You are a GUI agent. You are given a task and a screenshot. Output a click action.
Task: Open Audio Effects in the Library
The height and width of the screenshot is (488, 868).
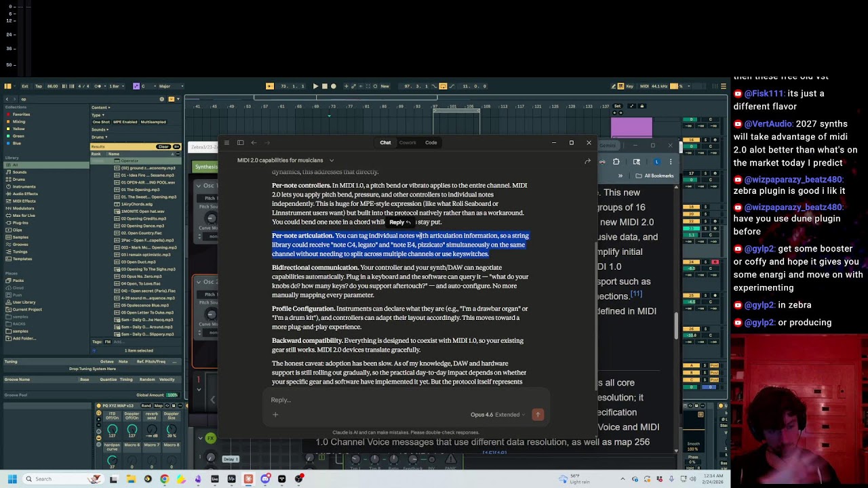click(x=25, y=194)
